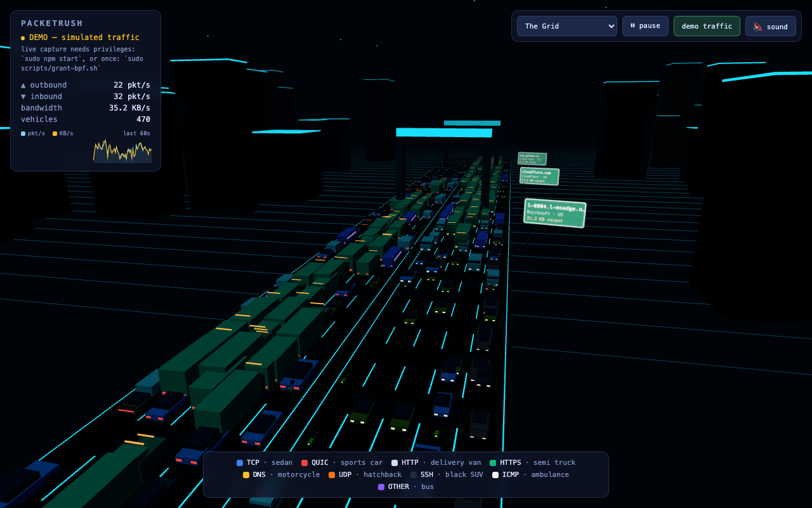Click the purple OTHER bus swatch
This screenshot has height=508, width=812.
381,487
